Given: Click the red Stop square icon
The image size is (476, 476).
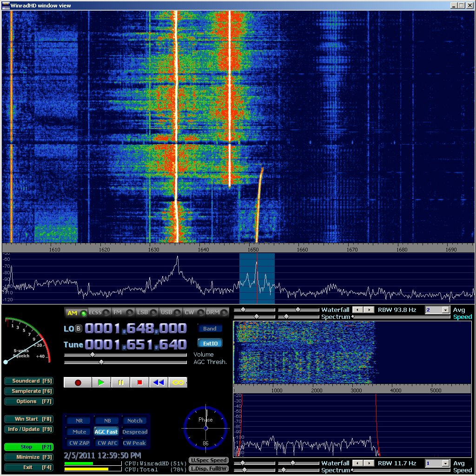Looking at the screenshot, I should coord(139,383).
